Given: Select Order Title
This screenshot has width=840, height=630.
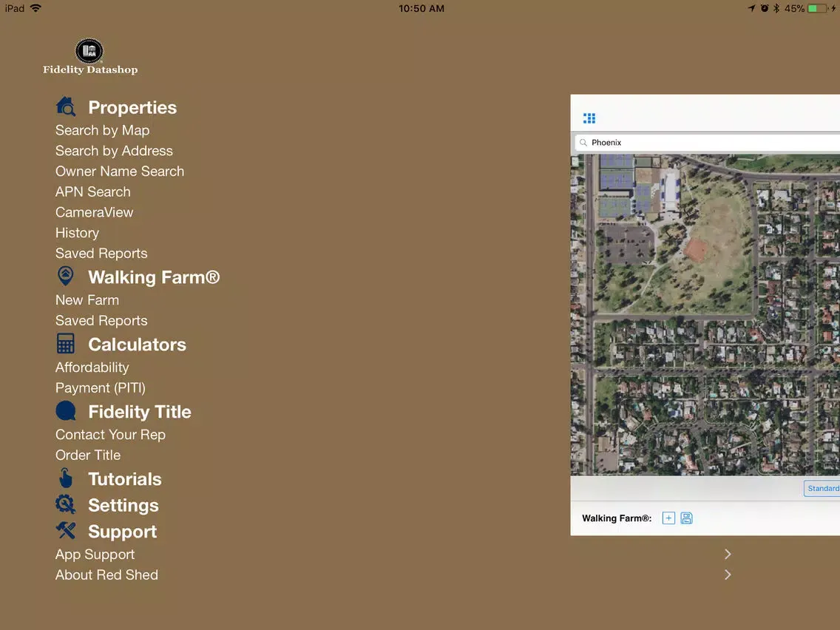Looking at the screenshot, I should point(88,455).
